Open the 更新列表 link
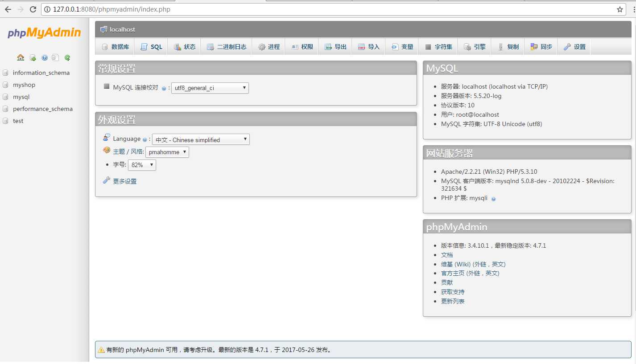Screen dimensions: 636x364 [453, 301]
